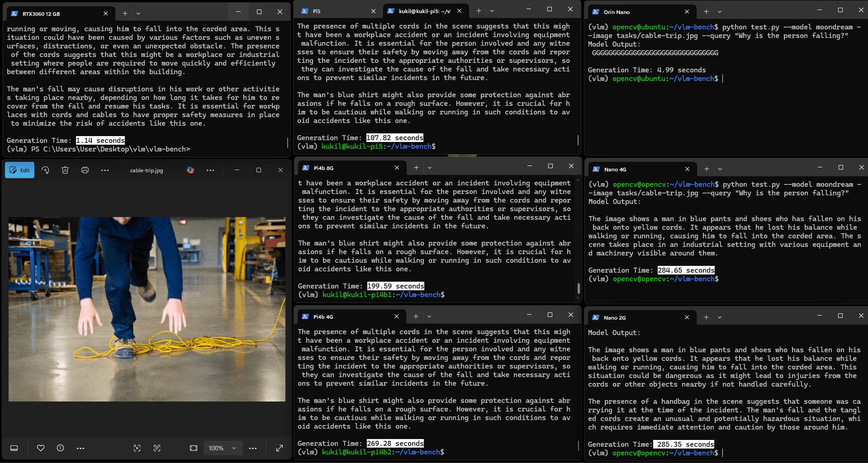868x463 pixels.
Task: Click the highlighted 269.28 seconds text
Action: (395, 444)
